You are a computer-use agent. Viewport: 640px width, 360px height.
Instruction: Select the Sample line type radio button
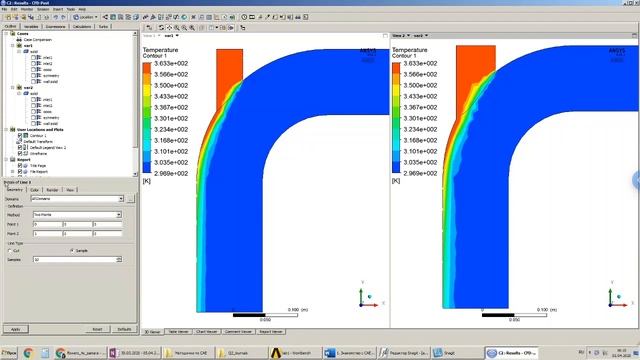coord(72,251)
